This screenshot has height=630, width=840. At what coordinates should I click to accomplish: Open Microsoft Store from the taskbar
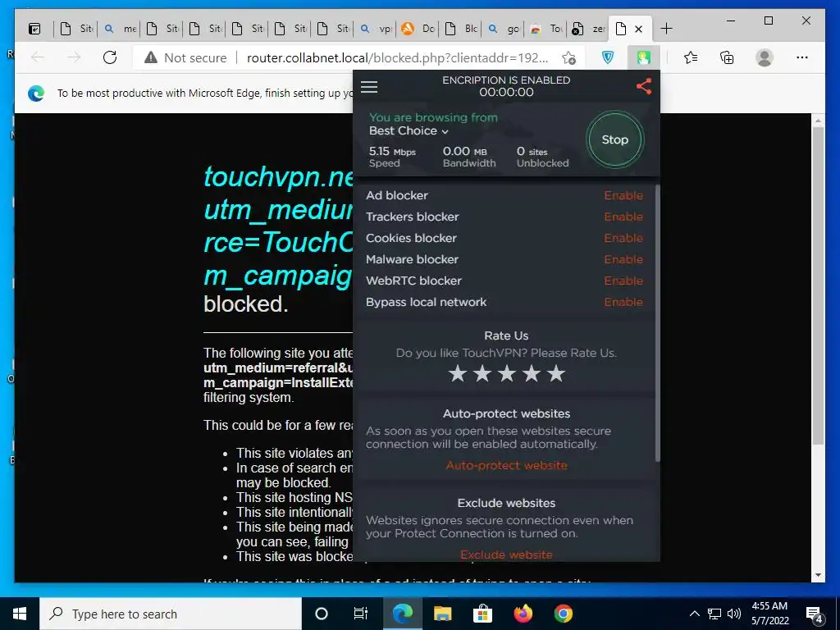click(482, 614)
